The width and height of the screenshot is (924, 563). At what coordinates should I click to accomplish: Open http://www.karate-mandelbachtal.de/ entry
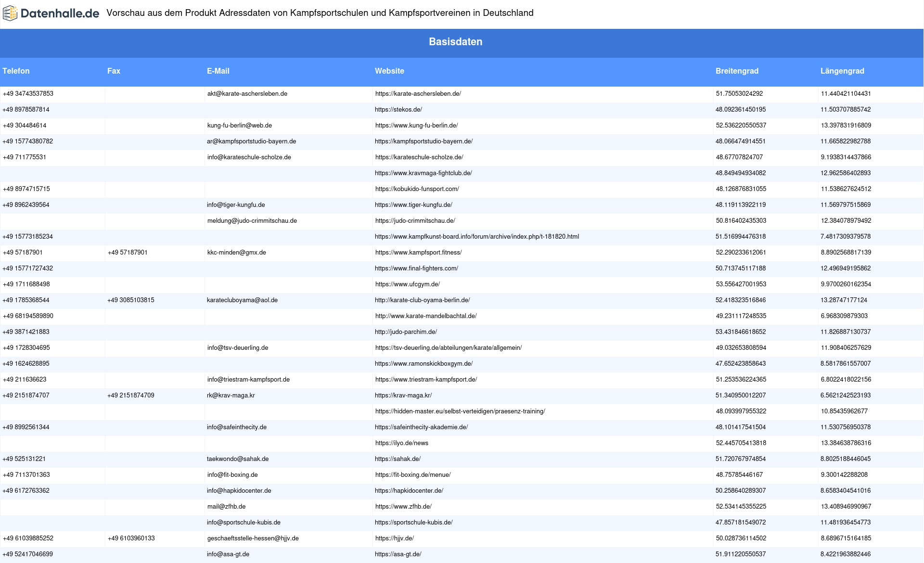click(x=426, y=316)
